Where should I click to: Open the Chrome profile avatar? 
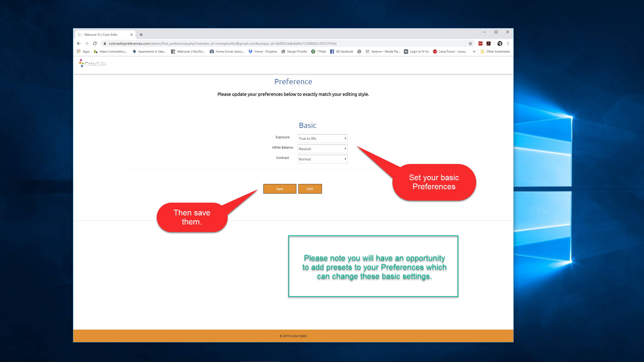tap(500, 43)
